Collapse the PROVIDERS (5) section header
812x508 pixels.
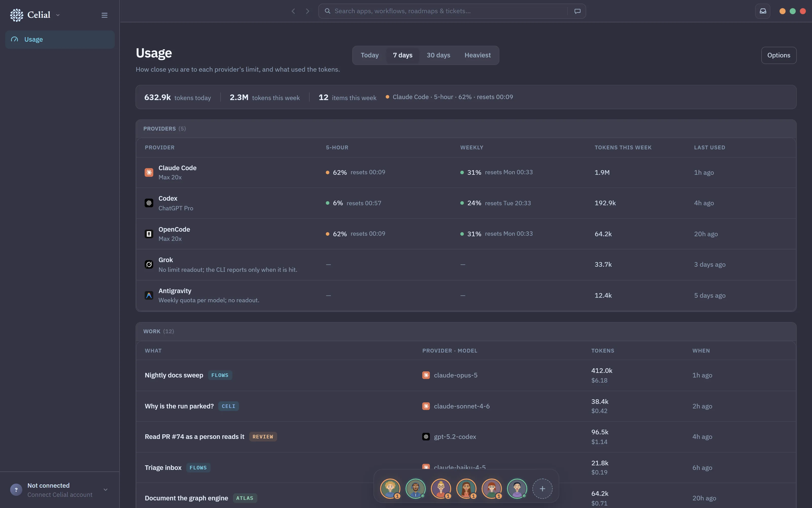point(466,129)
